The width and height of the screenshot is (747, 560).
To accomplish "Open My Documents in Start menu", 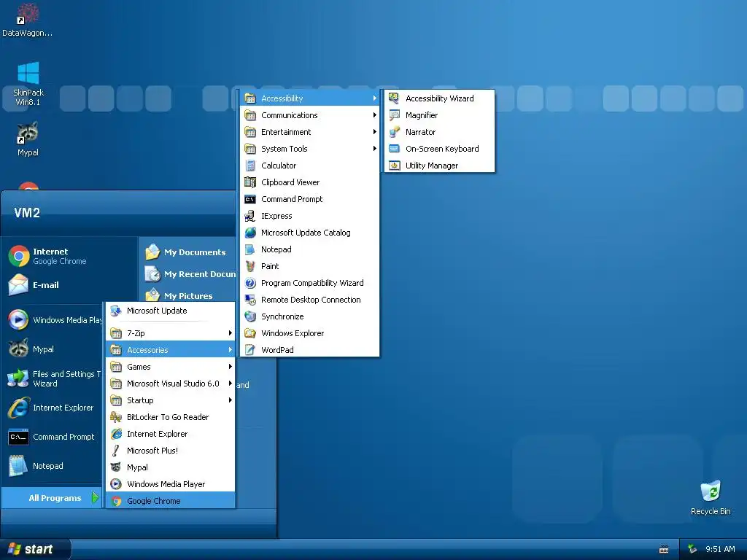I will pyautogui.click(x=189, y=252).
